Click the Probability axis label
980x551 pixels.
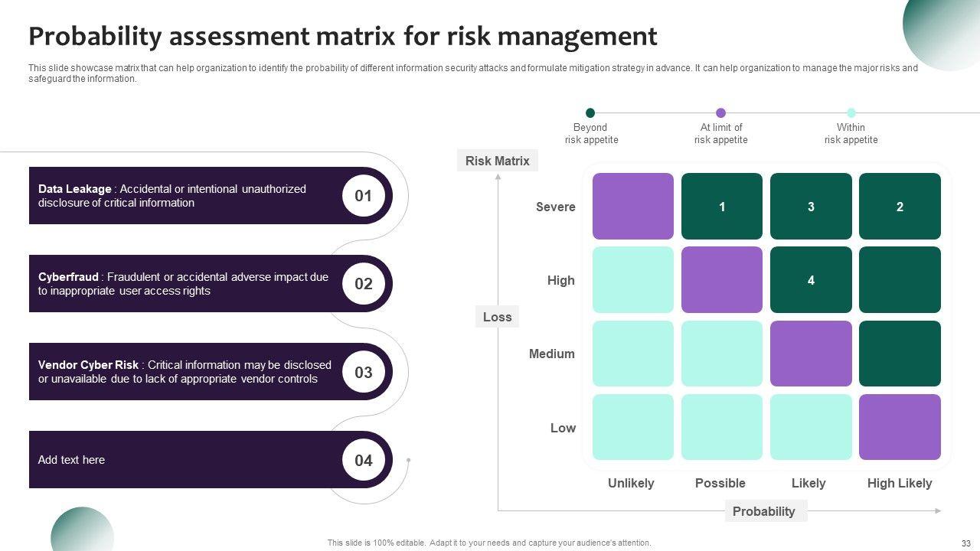click(763, 511)
